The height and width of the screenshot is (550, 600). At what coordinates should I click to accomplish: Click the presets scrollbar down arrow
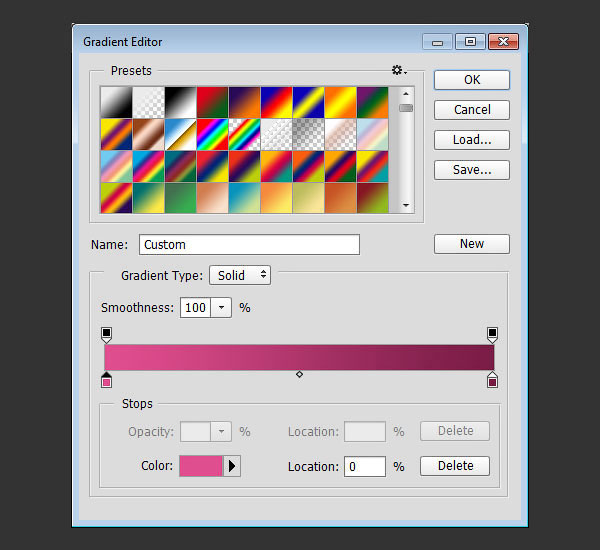pyautogui.click(x=406, y=206)
